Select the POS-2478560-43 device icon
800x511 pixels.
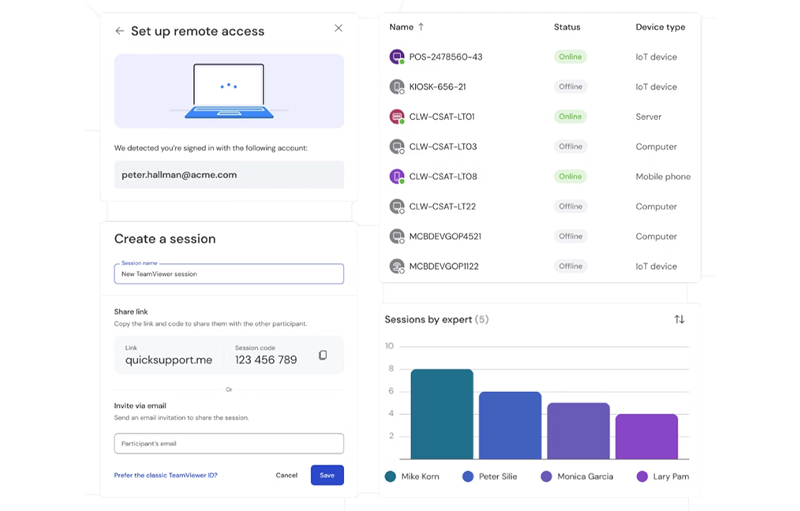point(397,57)
